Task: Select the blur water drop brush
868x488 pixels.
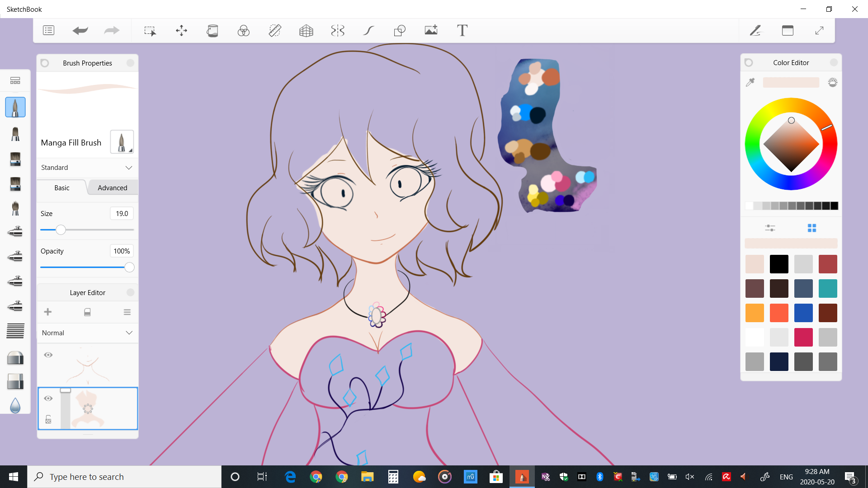Action: (x=15, y=405)
